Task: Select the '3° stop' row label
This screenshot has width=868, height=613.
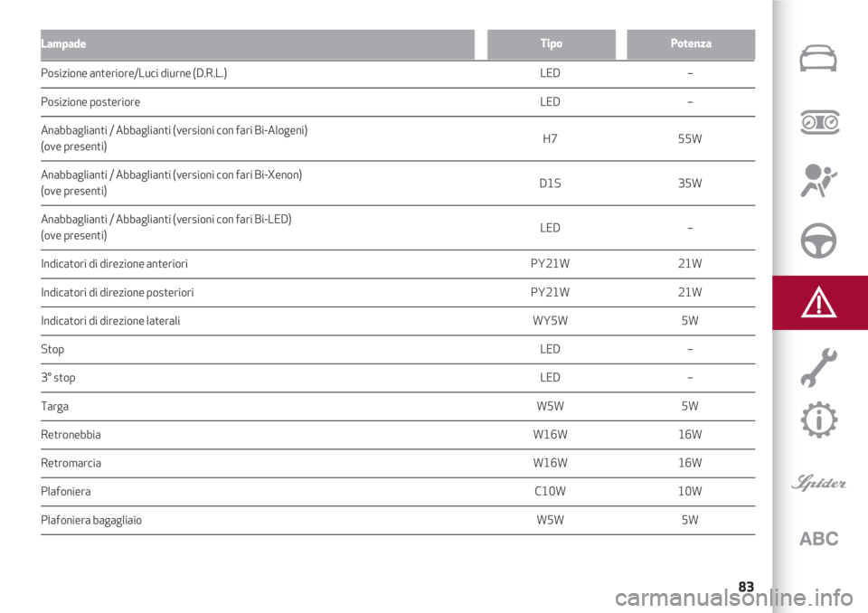Action: 58,378
